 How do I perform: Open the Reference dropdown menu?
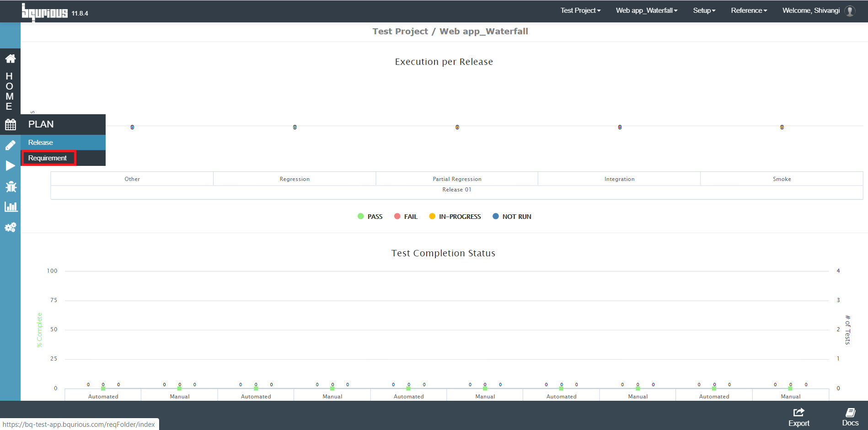(x=749, y=11)
